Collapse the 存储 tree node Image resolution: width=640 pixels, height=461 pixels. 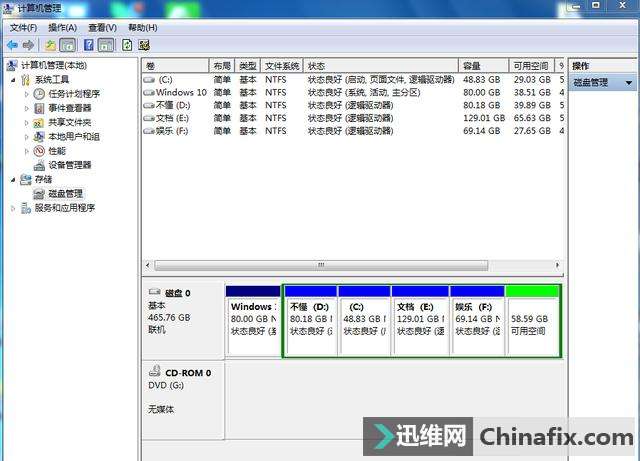click(13, 180)
